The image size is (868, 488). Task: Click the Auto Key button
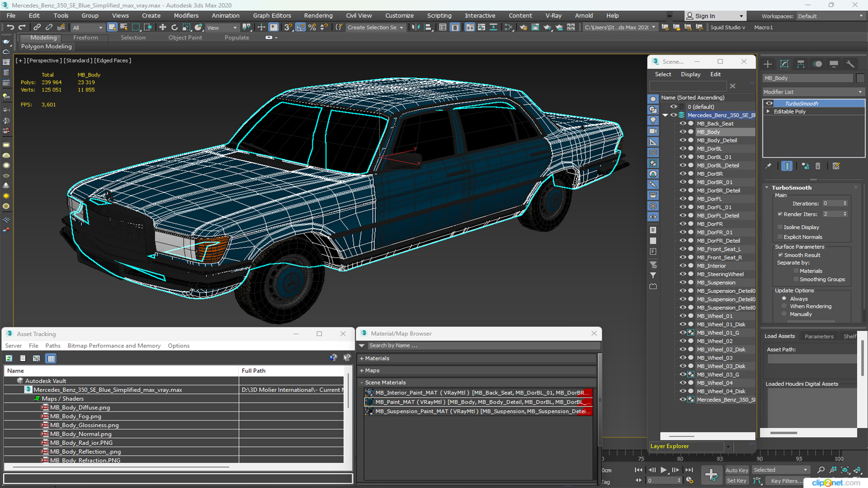tap(737, 470)
